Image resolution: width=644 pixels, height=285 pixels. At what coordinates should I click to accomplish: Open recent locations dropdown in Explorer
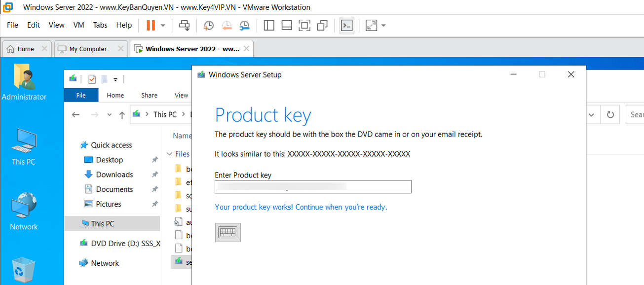(x=109, y=114)
